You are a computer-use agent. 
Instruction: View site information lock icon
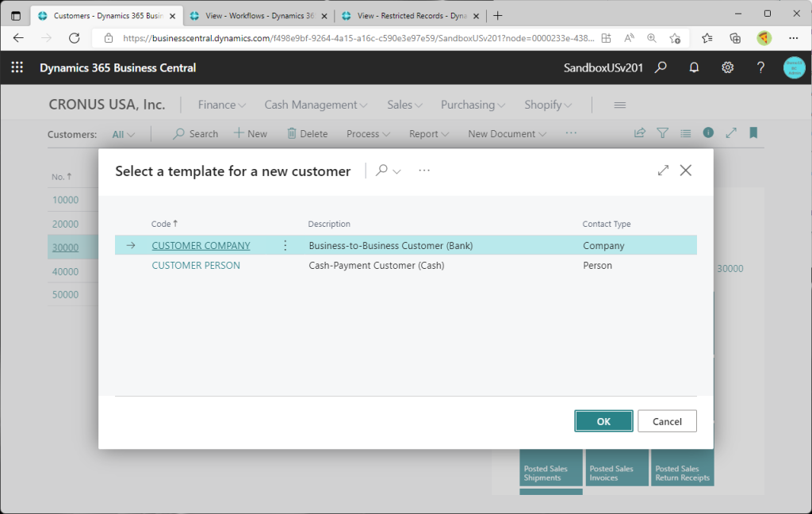click(108, 38)
